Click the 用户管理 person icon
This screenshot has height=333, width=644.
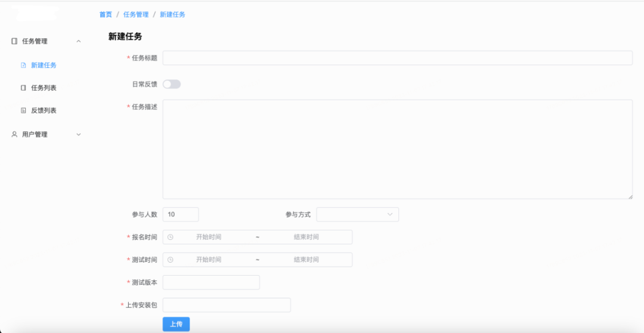14,134
